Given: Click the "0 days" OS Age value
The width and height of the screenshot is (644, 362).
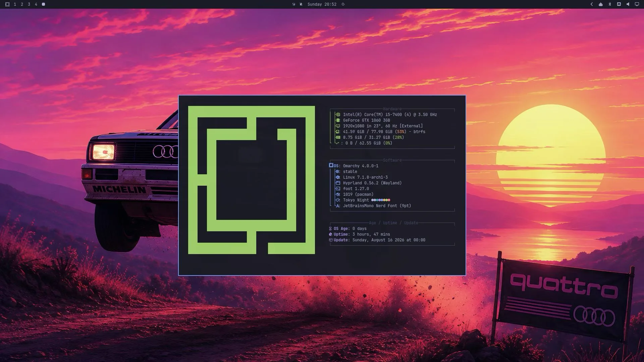Looking at the screenshot, I should 359,229.
